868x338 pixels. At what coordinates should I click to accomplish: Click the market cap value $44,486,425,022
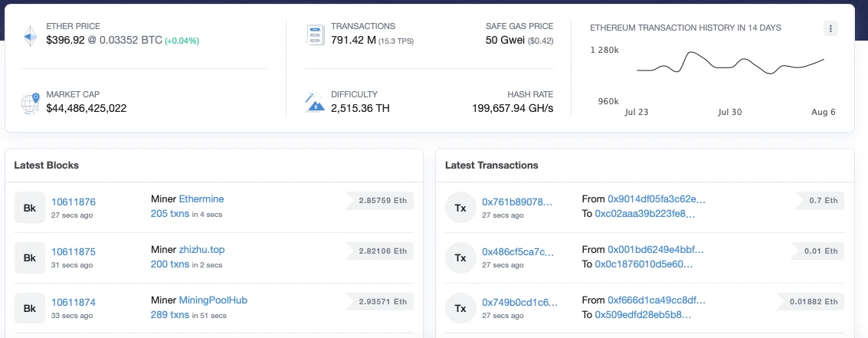point(87,108)
